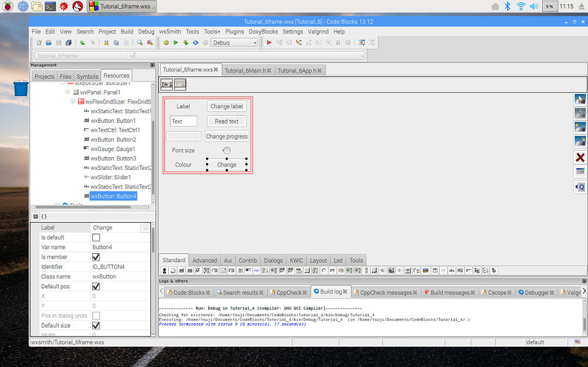Collapse the wxFlexGridSizer tree node

pyautogui.click(x=73, y=101)
